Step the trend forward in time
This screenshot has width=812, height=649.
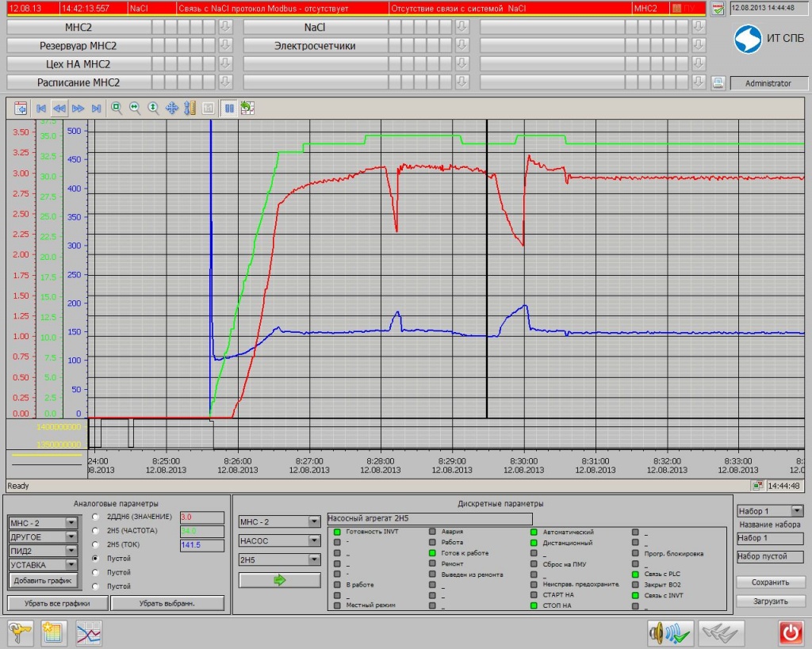click(79, 108)
